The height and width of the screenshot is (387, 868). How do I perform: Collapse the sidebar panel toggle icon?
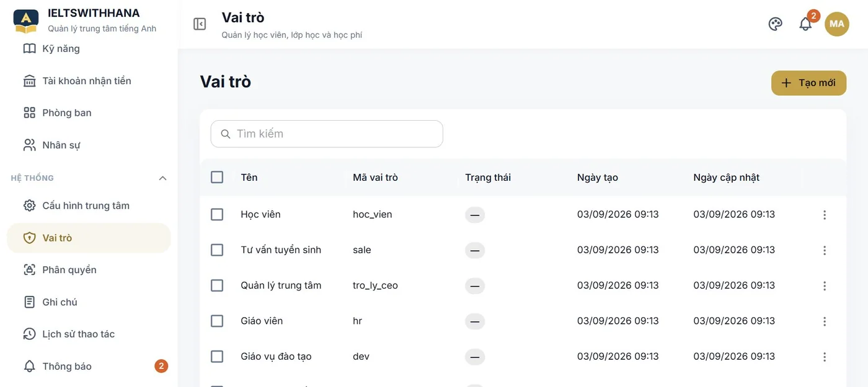[x=200, y=24]
